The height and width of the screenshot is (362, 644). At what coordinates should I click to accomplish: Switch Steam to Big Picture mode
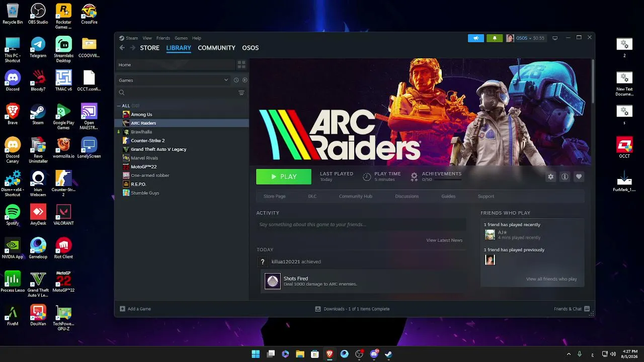[555, 38]
